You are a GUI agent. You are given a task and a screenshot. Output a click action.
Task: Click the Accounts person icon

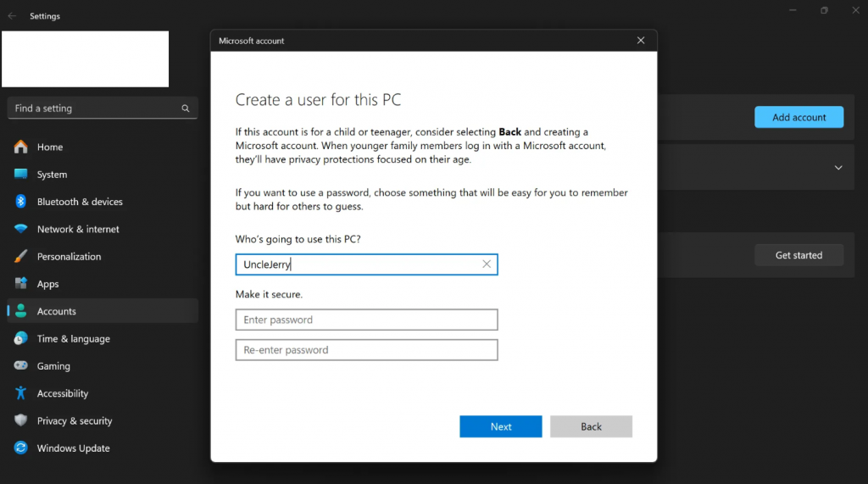(x=21, y=311)
